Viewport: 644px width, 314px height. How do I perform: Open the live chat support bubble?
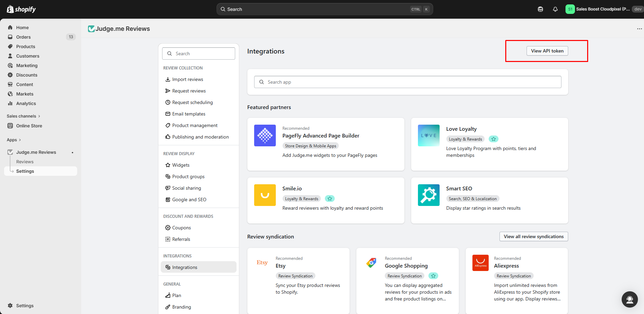click(629, 299)
